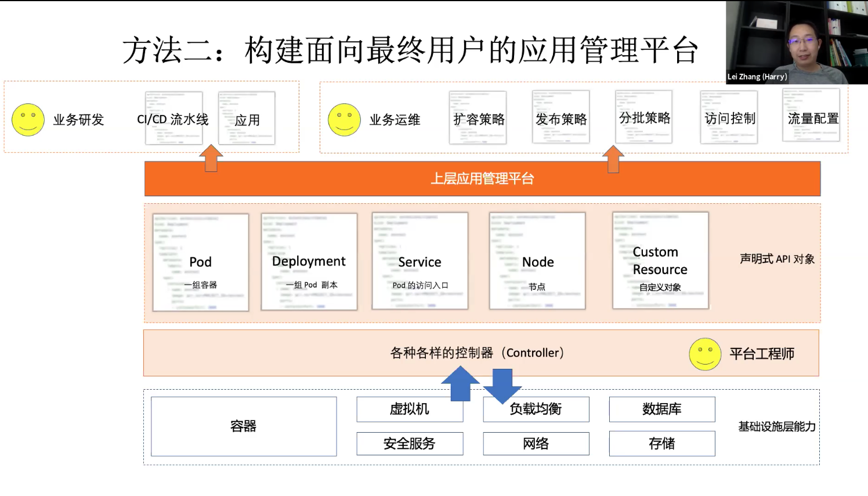Click the 平台工程师 label
The height and width of the screenshot is (496, 868).
point(762,354)
